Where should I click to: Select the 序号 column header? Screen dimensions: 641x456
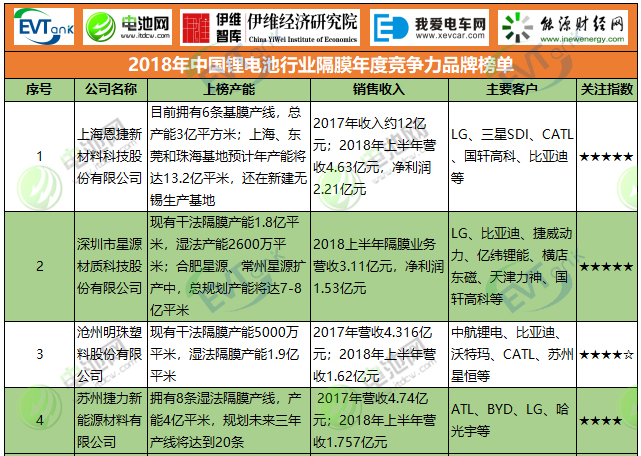[38, 89]
